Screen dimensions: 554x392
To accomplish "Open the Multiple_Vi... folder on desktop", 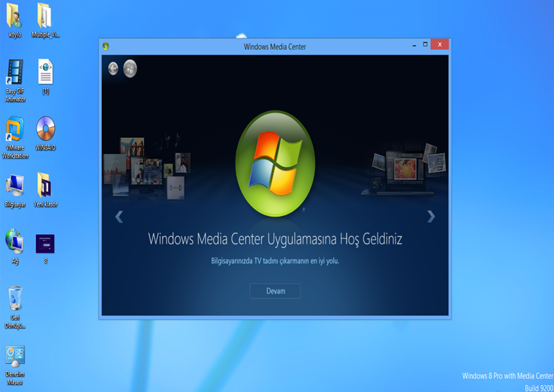I will 45,20.
